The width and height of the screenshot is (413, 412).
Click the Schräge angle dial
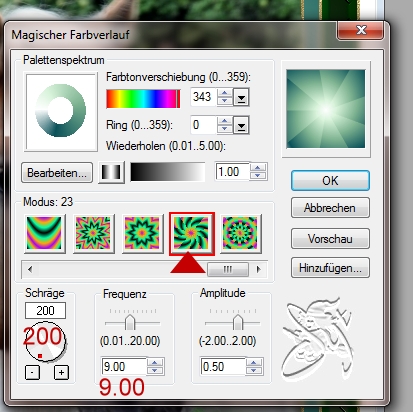point(46,342)
